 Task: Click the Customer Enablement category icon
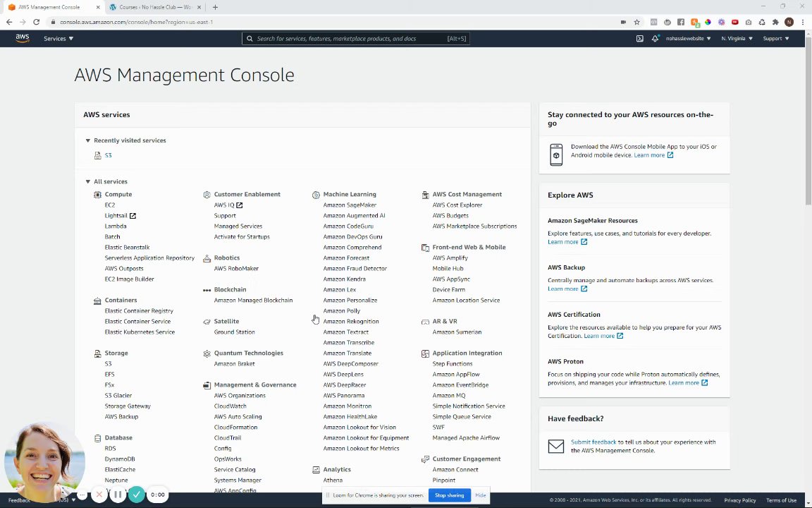tap(207, 195)
